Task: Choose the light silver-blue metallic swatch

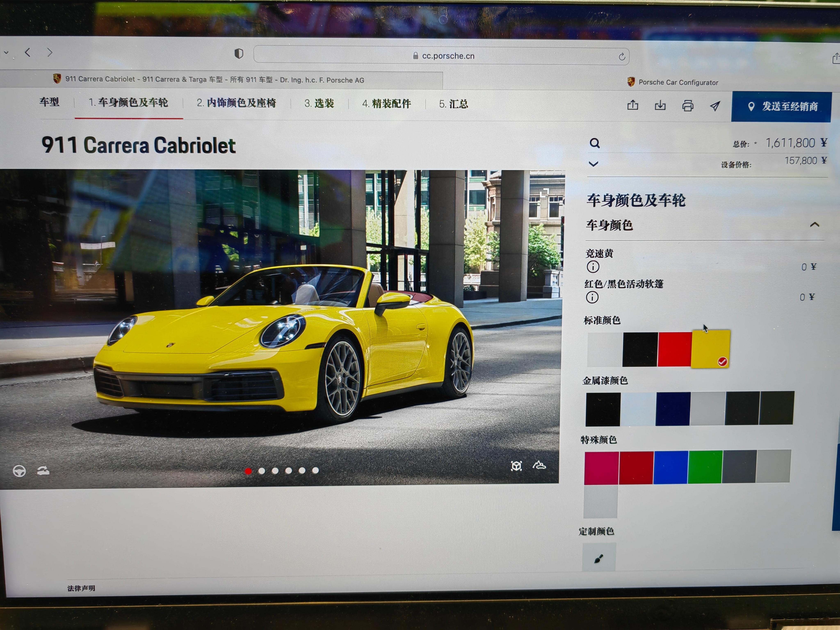Action: tap(638, 409)
